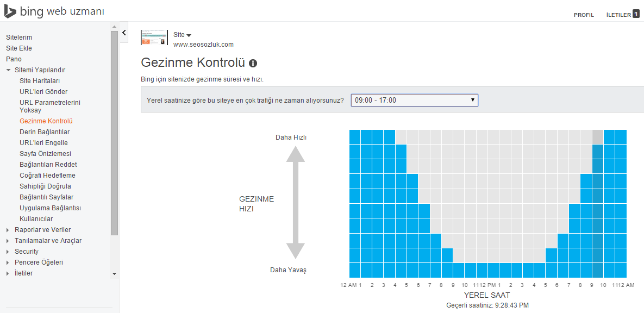The image size is (644, 313).
Task: Click the highlighted 9 PM column top cell
Action: (x=598, y=137)
